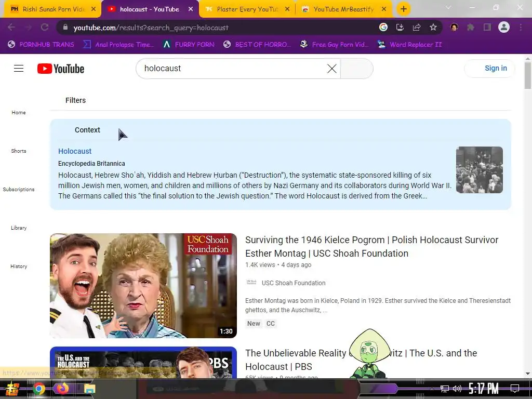Switch to the YouTube MrBeastify tab
Screen dimensions: 532x399
343,9
